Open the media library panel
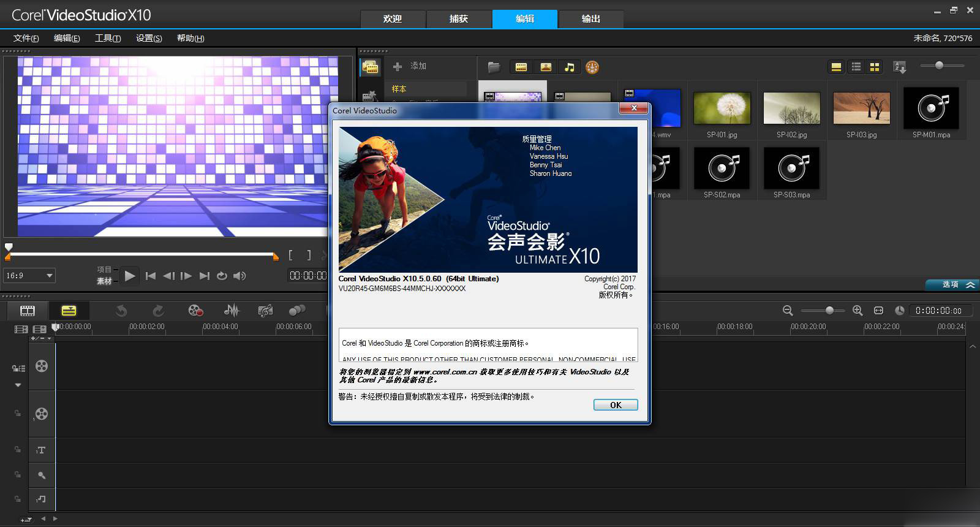 pos(370,67)
